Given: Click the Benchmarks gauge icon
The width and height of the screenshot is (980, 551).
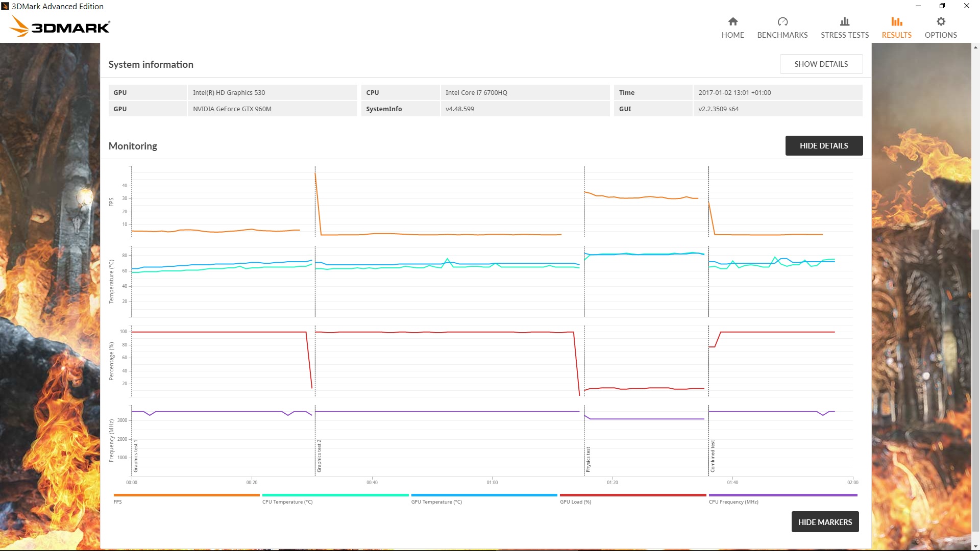Looking at the screenshot, I should click(782, 21).
